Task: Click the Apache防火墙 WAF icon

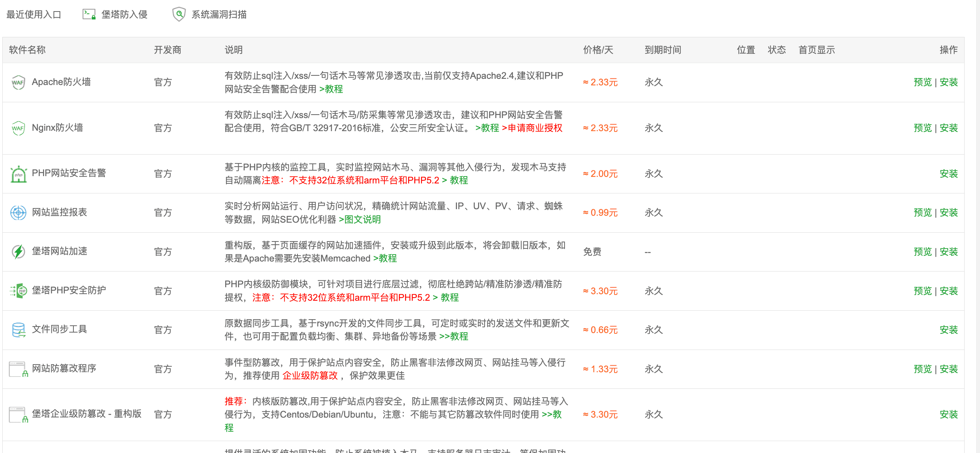Action: click(x=18, y=82)
